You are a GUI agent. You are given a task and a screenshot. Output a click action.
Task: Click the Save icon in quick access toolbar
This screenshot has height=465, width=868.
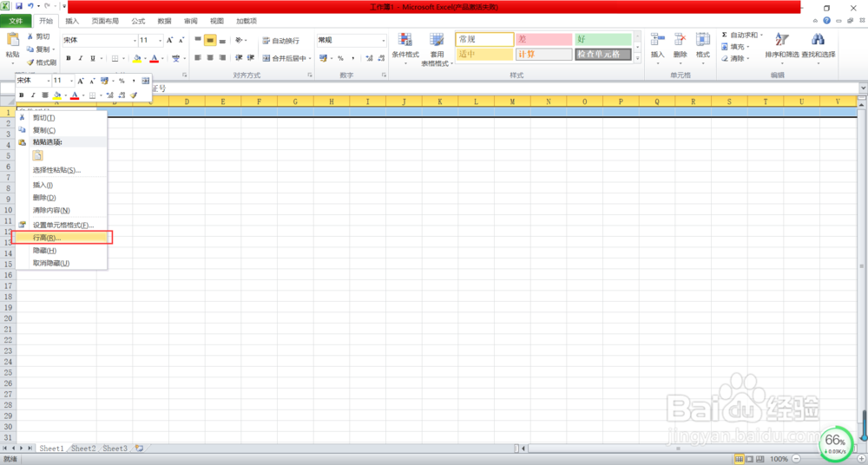19,6
